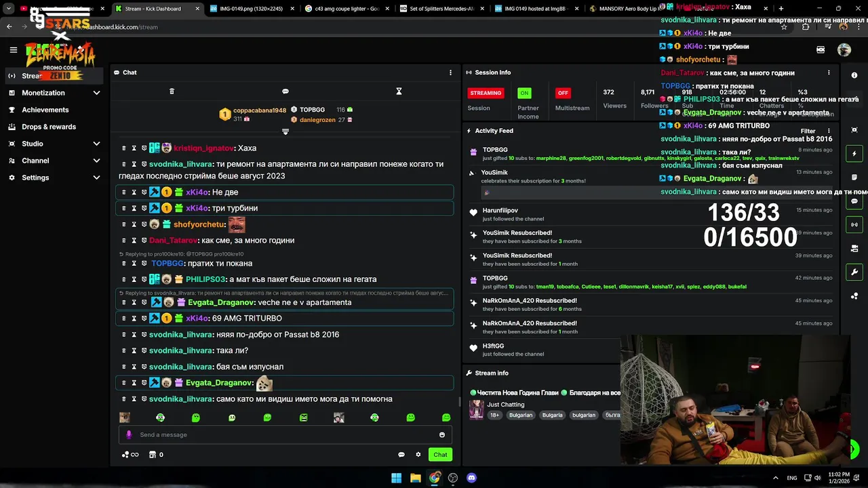Go back with the browser back arrow
The width and height of the screenshot is (868, 488).
9,27
